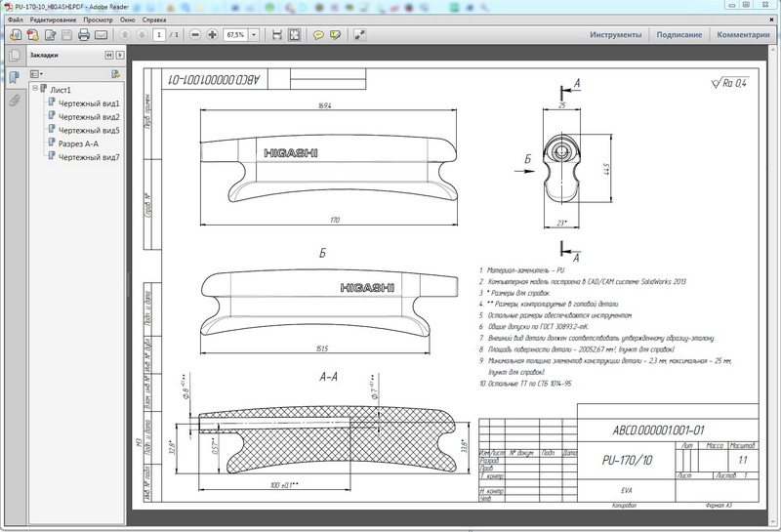The width and height of the screenshot is (781, 532).
Task: Click the page number input field
Action: point(159,35)
